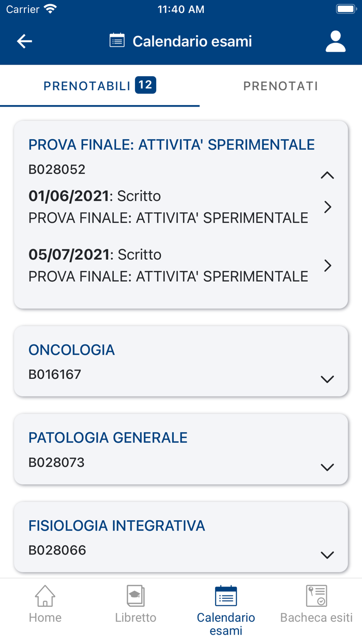The width and height of the screenshot is (362, 644).
Task: Expand the FISIOLOGIA INTEGRATIVA exam card
Action: (x=327, y=554)
